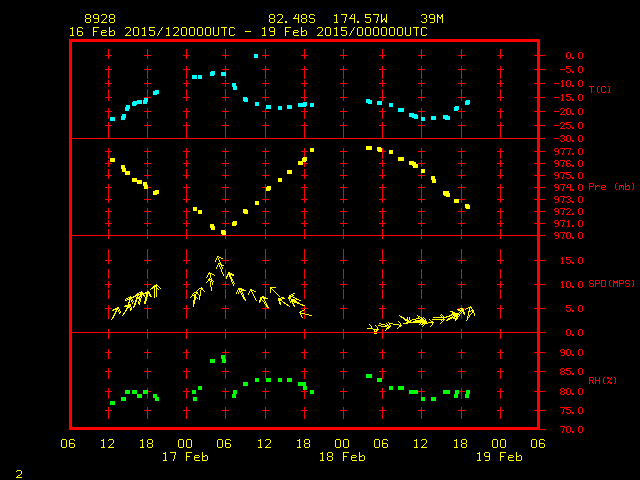The image size is (640, 480).
Task: Click the page number 2 at bottom-left
Action: (18, 472)
